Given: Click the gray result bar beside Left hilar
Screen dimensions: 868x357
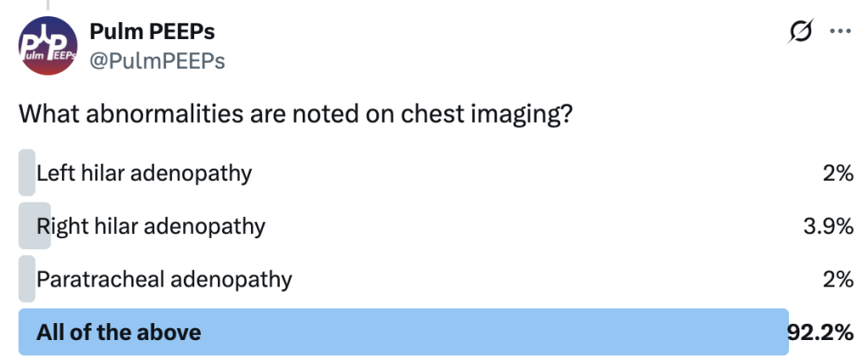Looking at the screenshot, I should 26,174.
